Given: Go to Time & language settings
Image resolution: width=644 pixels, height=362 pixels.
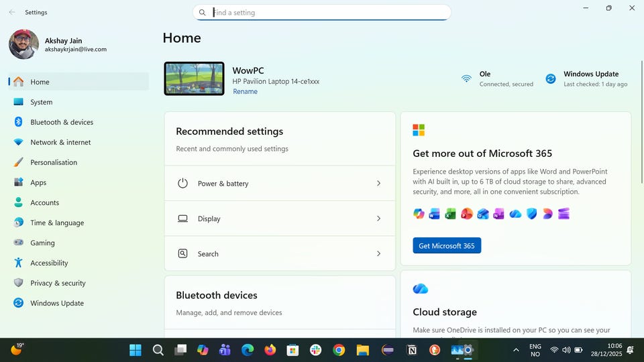Looking at the screenshot, I should [x=78, y=223].
